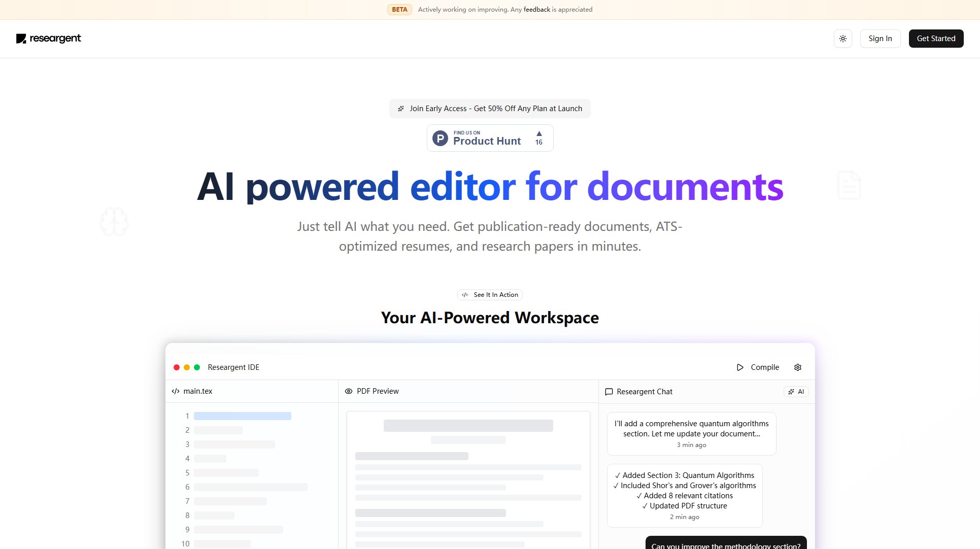Click 'Your AI-Powered Workspace' heading

point(490,318)
